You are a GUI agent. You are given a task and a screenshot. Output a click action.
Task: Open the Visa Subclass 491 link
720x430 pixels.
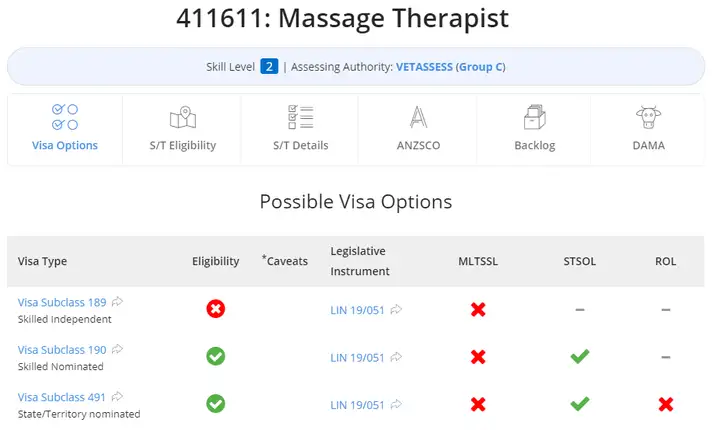tap(62, 397)
